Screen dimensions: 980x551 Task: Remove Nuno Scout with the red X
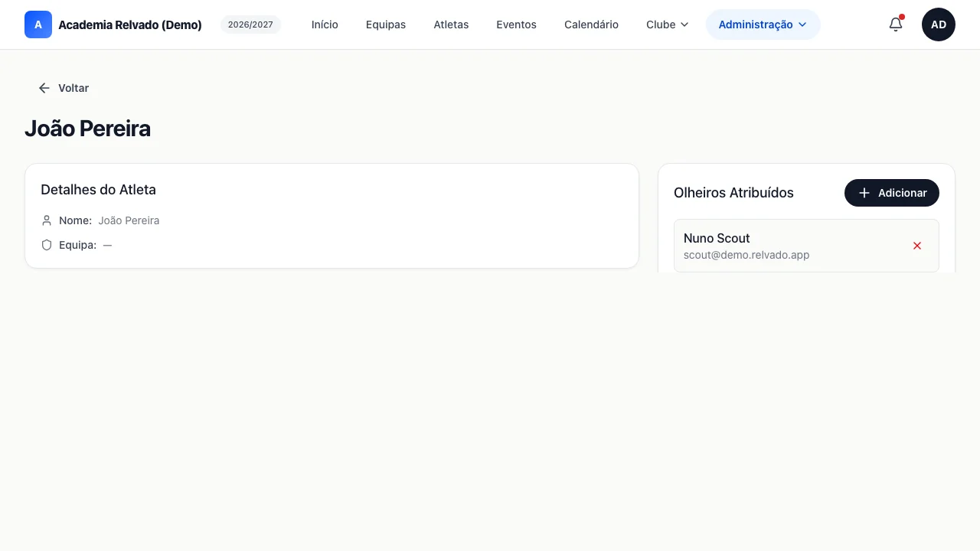(x=917, y=246)
